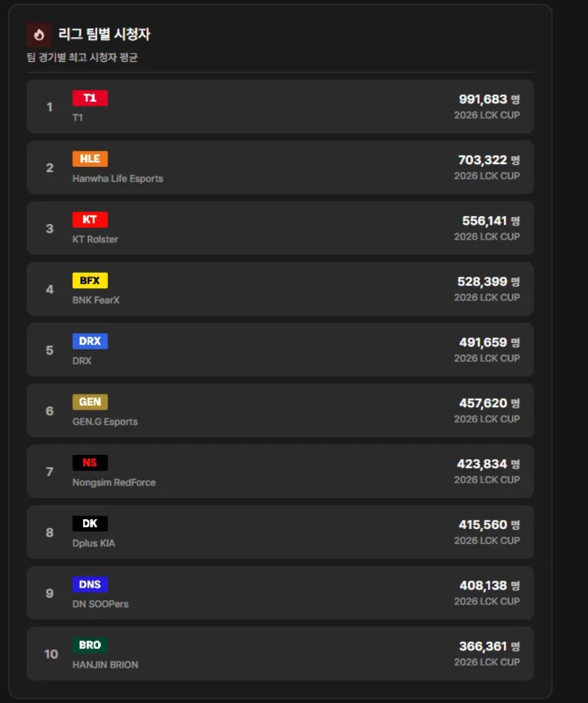Click the T1 viewer count 991,683
This screenshot has height=703, width=588.
point(483,99)
